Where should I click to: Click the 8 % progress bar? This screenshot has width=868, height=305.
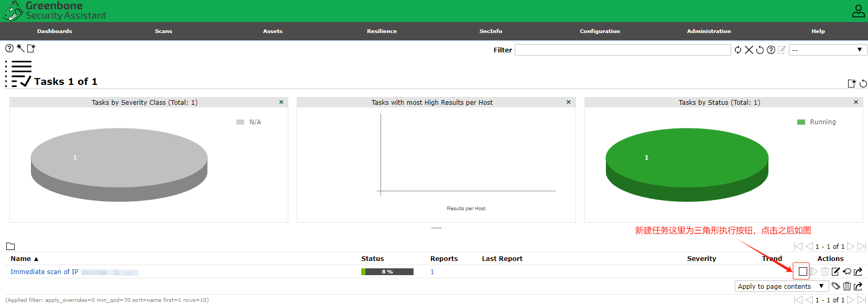[387, 271]
